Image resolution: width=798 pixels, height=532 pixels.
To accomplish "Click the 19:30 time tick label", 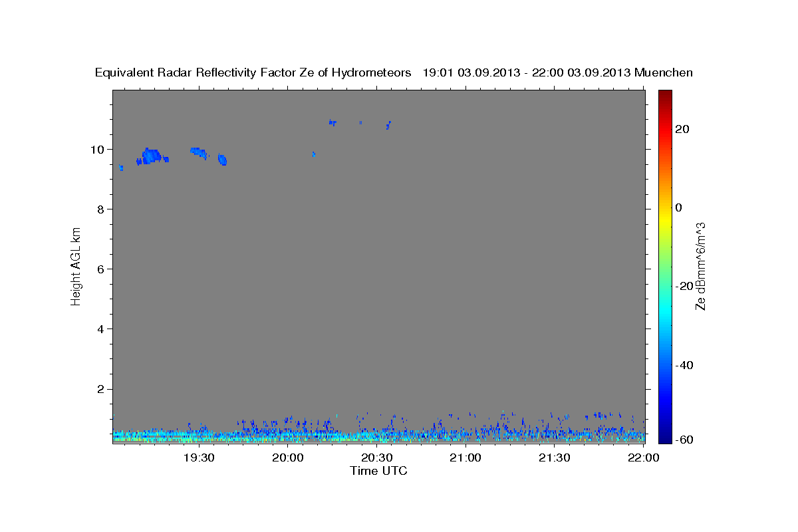I will (199, 458).
